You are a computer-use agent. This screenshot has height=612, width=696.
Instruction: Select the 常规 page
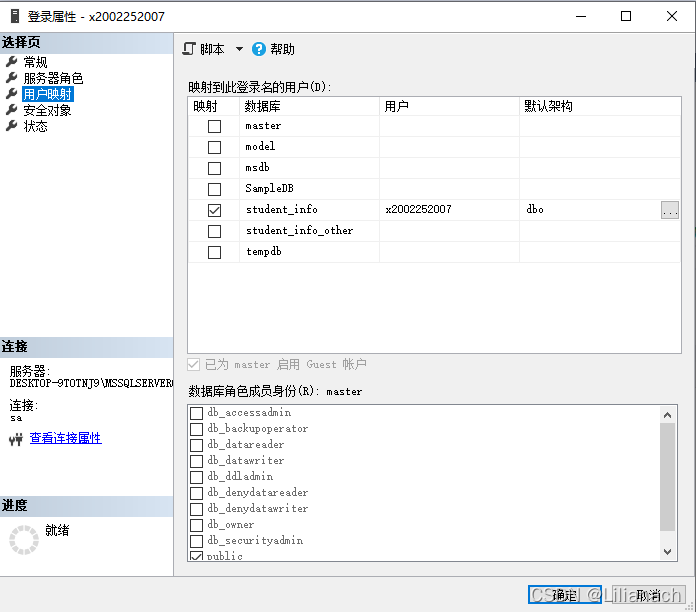click(36, 62)
